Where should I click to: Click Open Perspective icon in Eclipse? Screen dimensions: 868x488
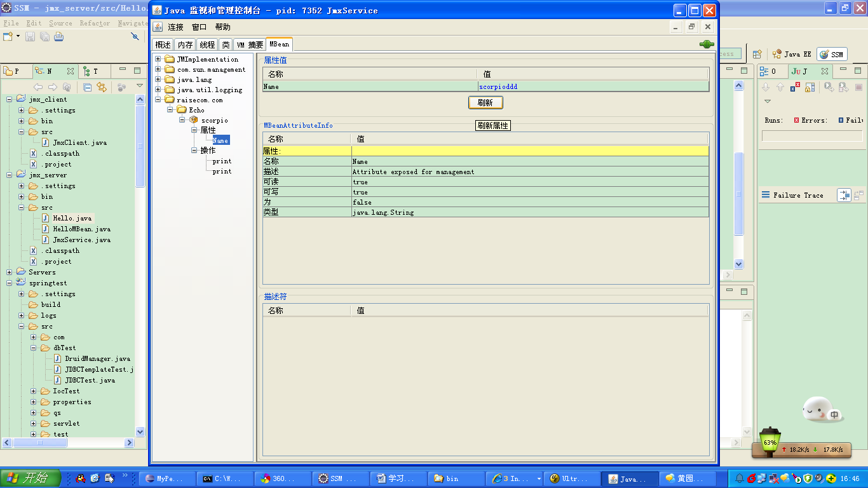(x=757, y=55)
